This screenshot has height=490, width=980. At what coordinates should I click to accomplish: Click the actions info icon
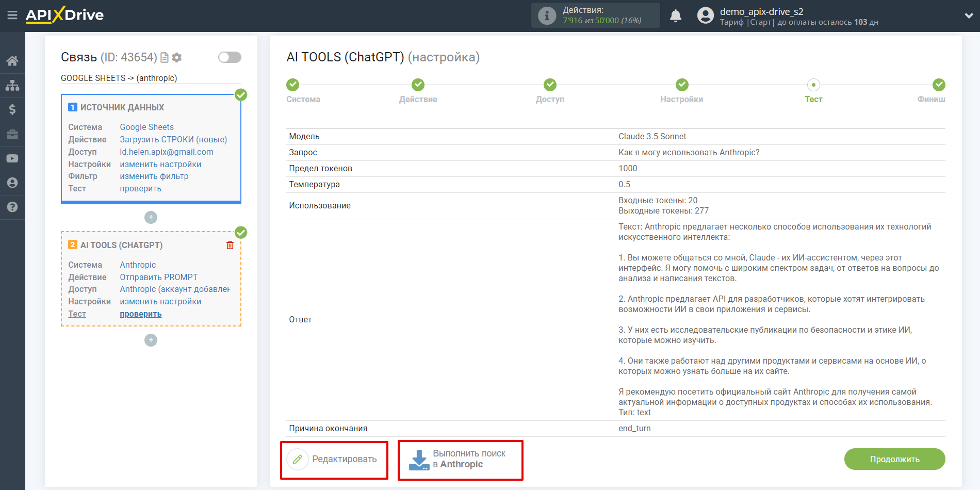click(x=547, y=15)
